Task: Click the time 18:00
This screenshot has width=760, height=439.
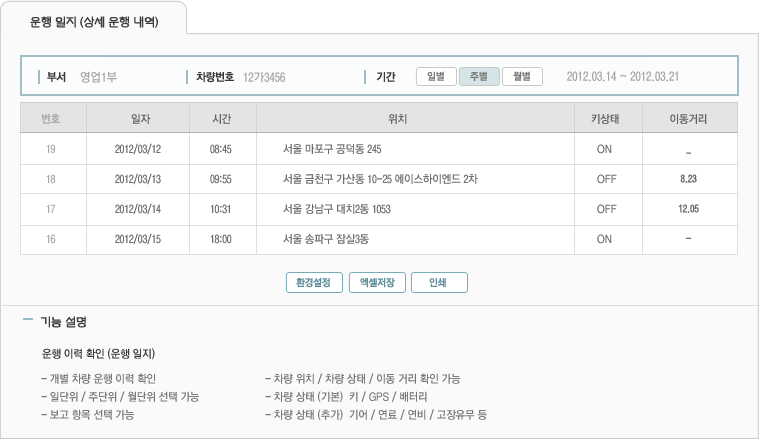Action: pyautogui.click(x=221, y=239)
